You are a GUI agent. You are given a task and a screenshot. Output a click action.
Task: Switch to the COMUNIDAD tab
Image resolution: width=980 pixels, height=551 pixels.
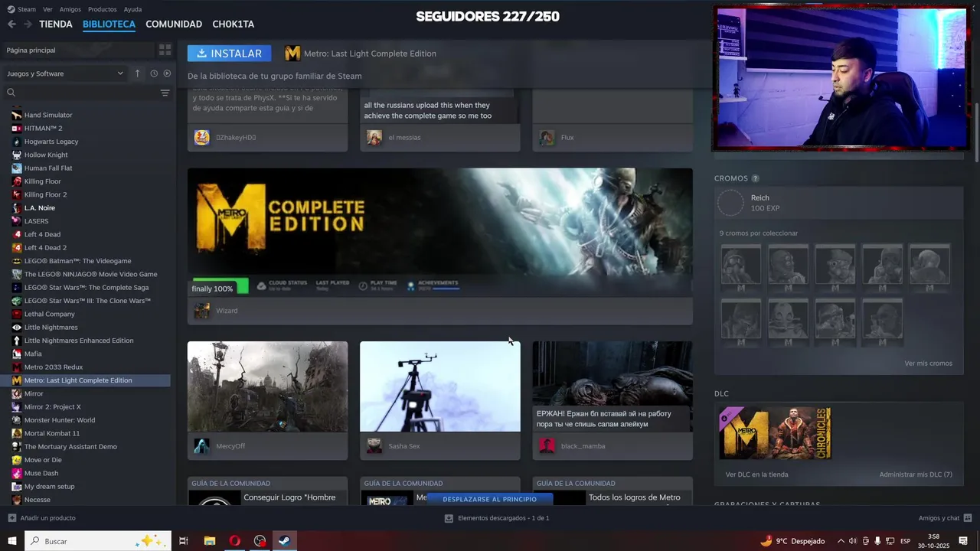[x=174, y=24]
